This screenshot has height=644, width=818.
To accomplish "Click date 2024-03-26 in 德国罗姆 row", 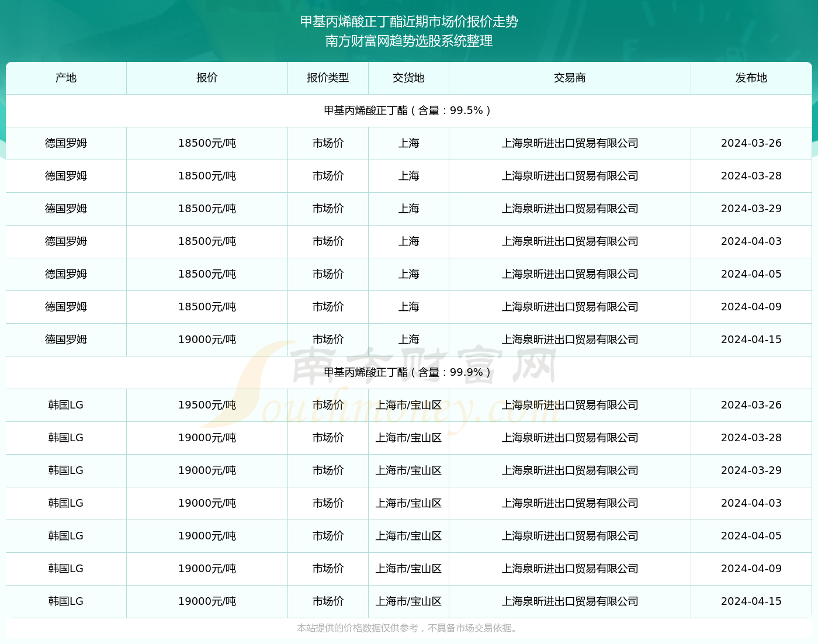I will point(751,143).
